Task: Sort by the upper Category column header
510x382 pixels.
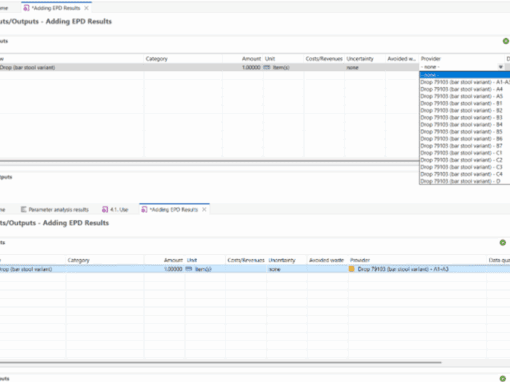Action: [183, 59]
